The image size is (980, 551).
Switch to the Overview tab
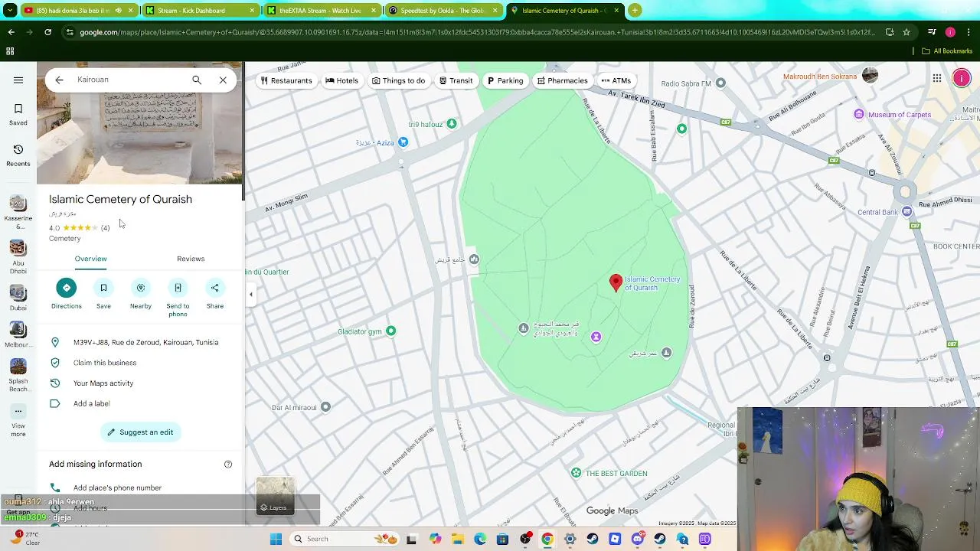[90, 259]
